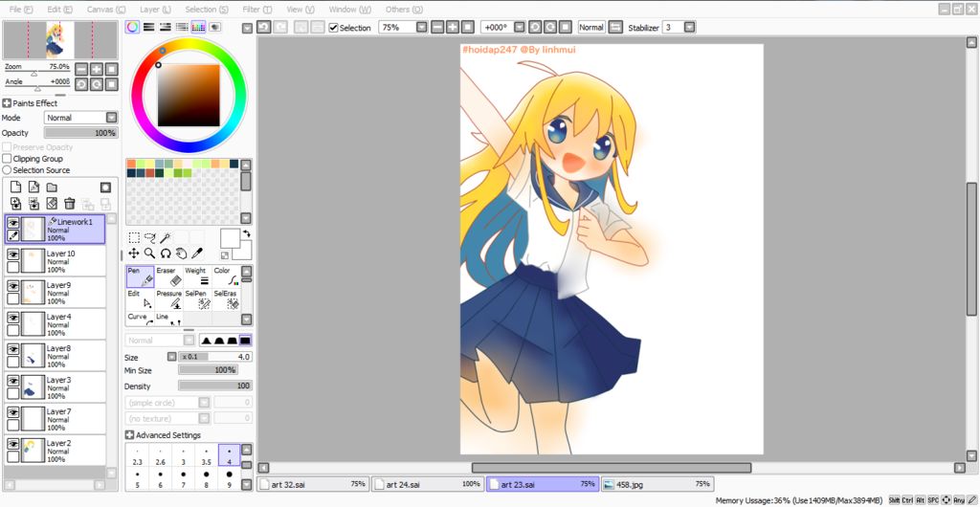Select brush size preset 2.3

(138, 455)
